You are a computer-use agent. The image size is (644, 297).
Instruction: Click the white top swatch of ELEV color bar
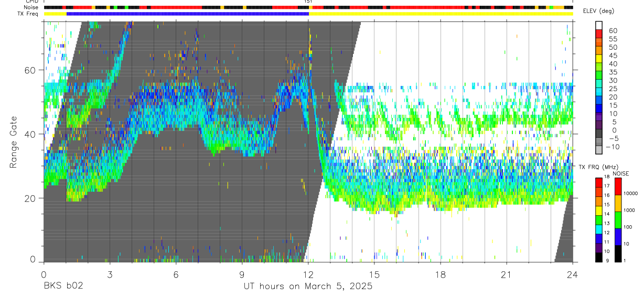(599, 25)
